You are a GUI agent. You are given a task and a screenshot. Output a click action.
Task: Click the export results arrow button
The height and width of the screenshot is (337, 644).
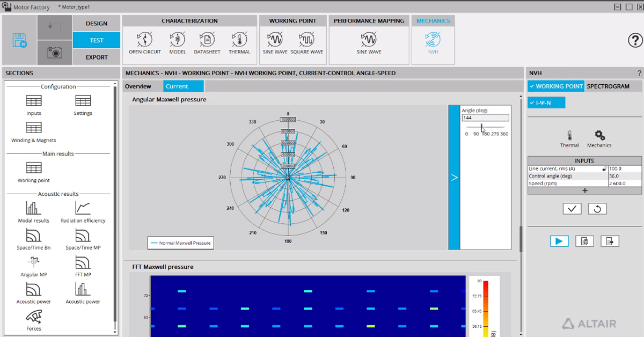click(x=610, y=241)
